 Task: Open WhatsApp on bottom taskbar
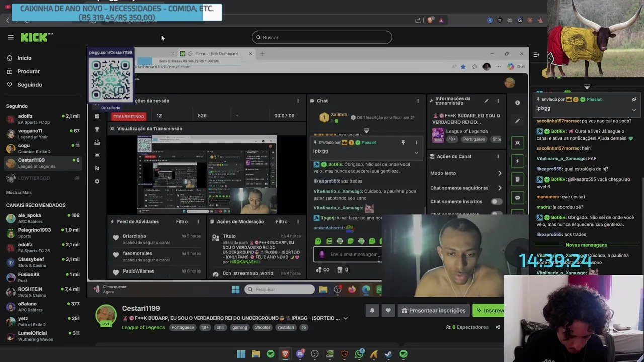pyautogui.click(x=359, y=354)
